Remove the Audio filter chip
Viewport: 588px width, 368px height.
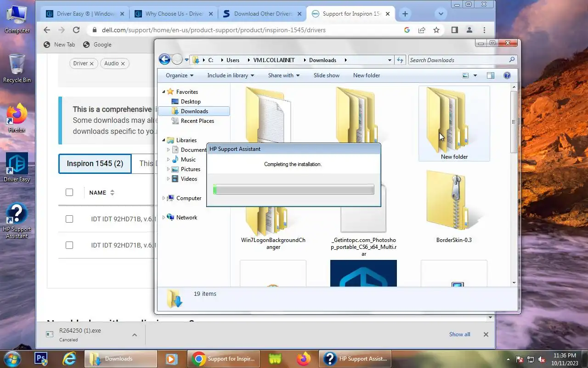coord(123,63)
